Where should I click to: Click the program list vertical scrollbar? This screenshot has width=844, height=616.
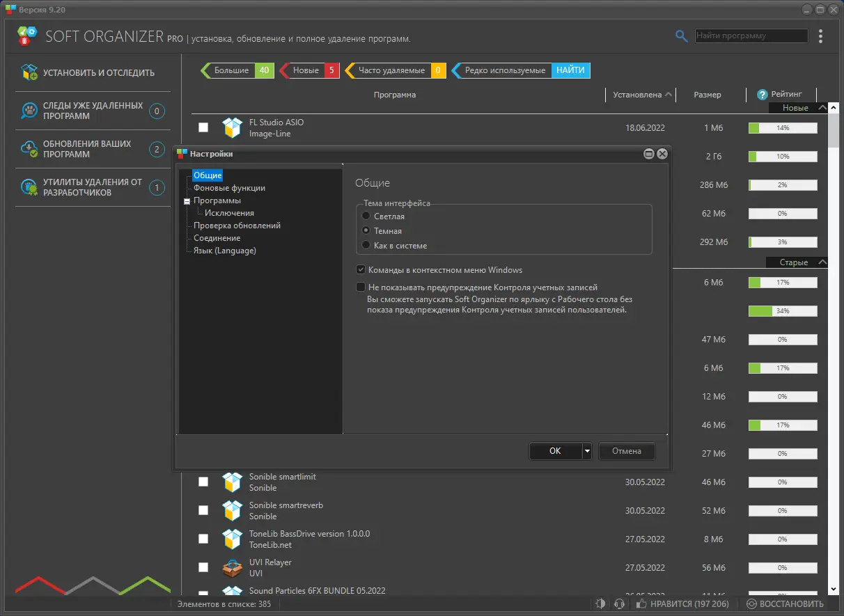pos(834,348)
